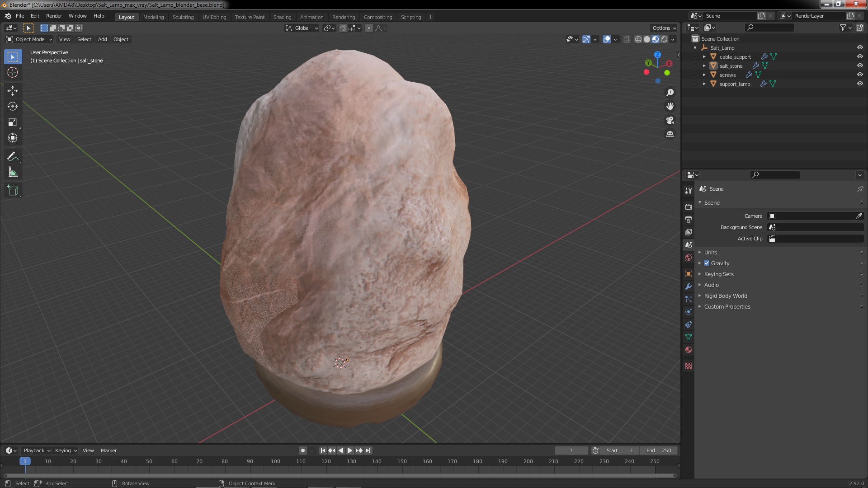Switch perspective/orthographic grid icon
The width and height of the screenshot is (868, 488).
[670, 134]
